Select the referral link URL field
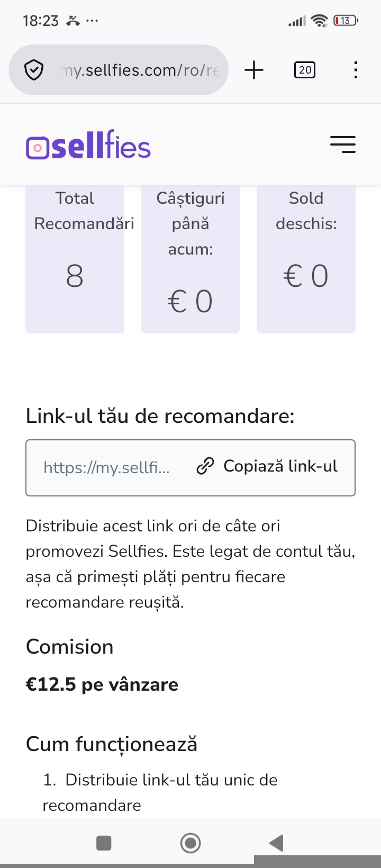The width and height of the screenshot is (381, 868). [x=106, y=467]
